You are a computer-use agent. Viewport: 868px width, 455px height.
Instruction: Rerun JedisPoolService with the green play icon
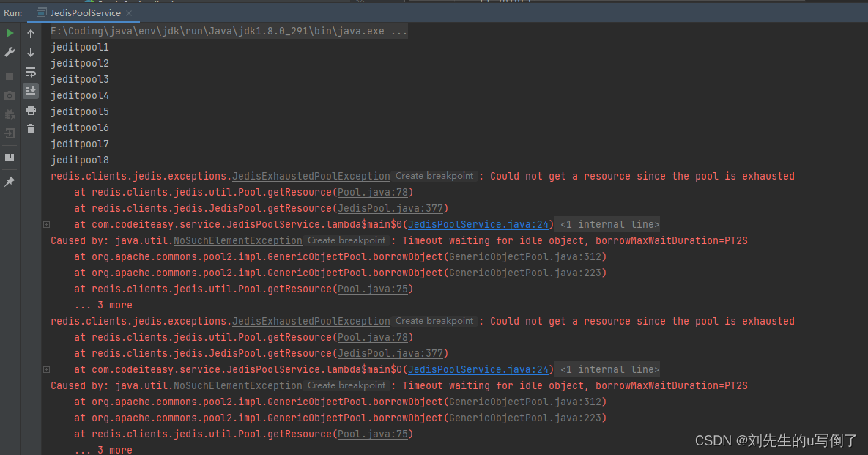[x=10, y=33]
